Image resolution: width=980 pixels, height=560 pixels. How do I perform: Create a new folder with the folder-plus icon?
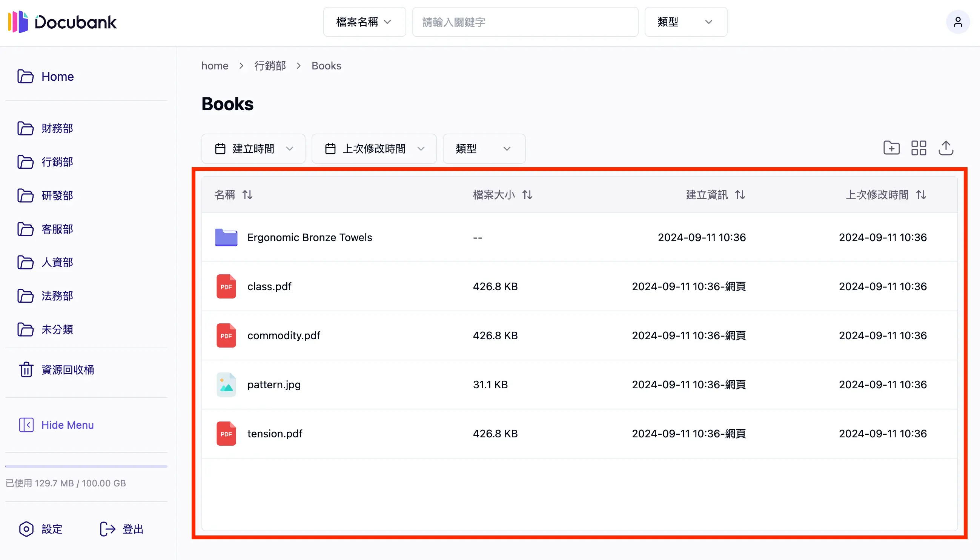891,148
